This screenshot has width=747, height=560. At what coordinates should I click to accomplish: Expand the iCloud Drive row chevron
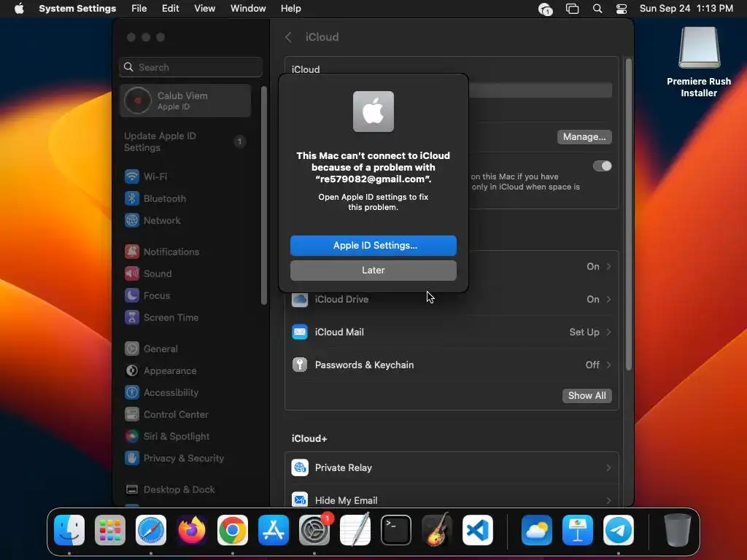(x=609, y=299)
